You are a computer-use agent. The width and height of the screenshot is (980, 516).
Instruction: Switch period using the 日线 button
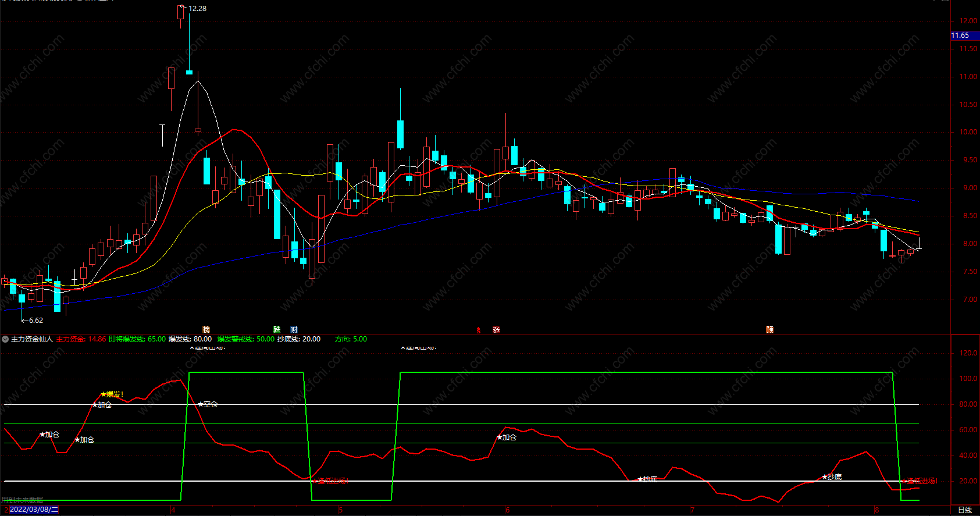965,510
